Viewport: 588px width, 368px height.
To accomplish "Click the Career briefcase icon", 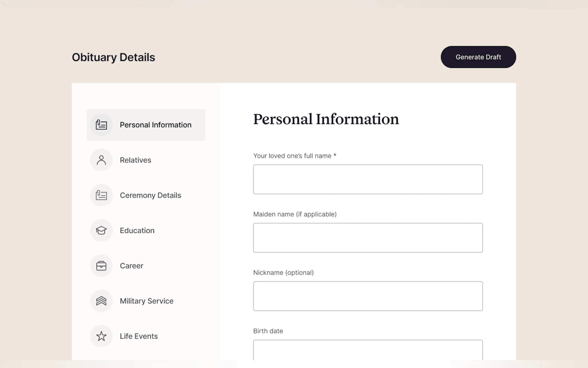I will pos(101,266).
